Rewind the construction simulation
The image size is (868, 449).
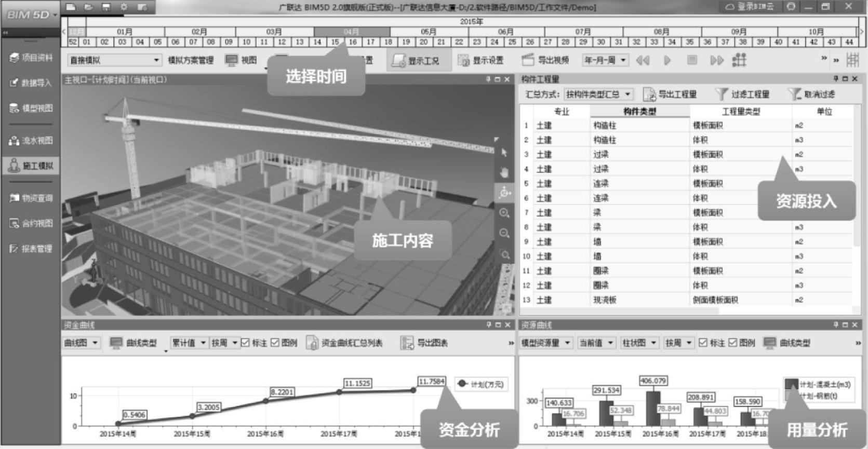(643, 60)
